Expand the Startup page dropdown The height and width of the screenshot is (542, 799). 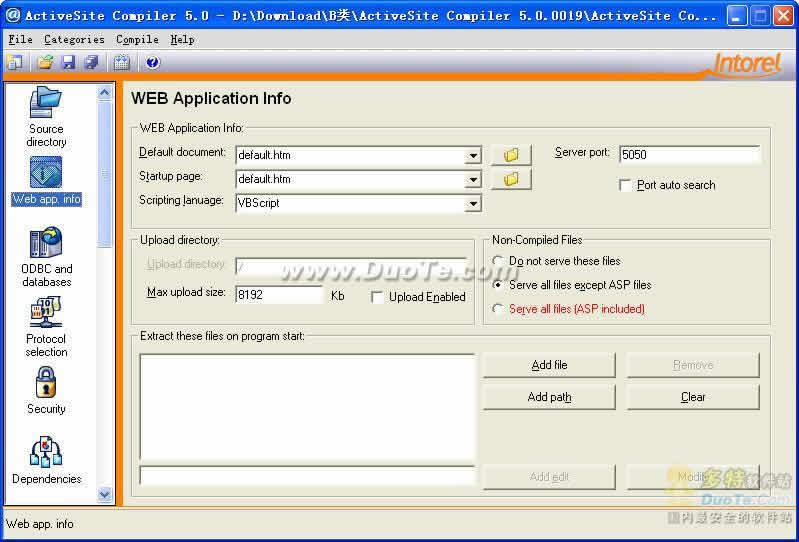point(473,179)
